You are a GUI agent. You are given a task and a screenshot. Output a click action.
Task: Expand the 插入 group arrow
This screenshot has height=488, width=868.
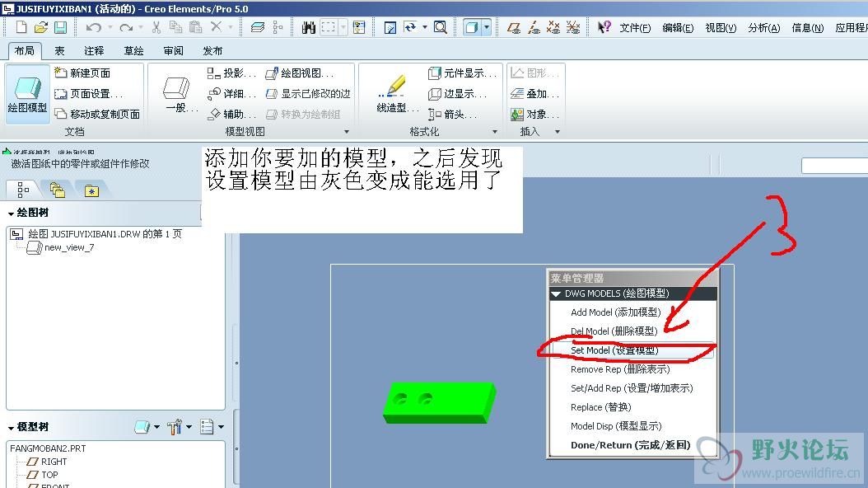click(x=558, y=132)
